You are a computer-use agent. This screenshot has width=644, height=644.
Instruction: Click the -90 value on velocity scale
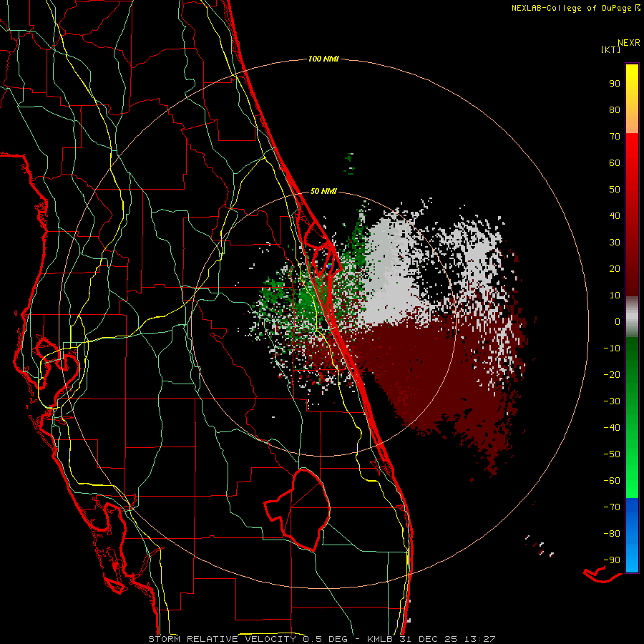point(612,560)
